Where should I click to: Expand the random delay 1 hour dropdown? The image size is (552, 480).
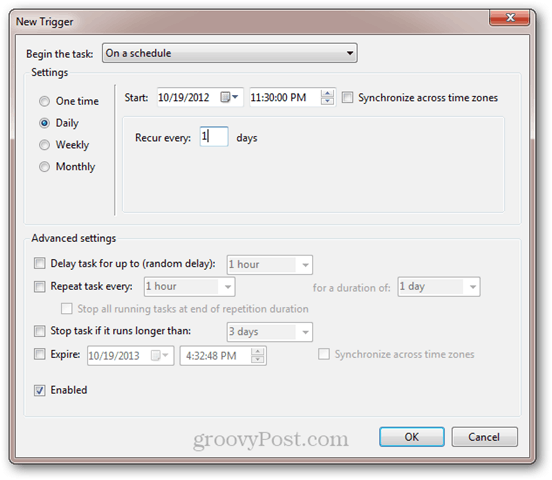pos(270,264)
